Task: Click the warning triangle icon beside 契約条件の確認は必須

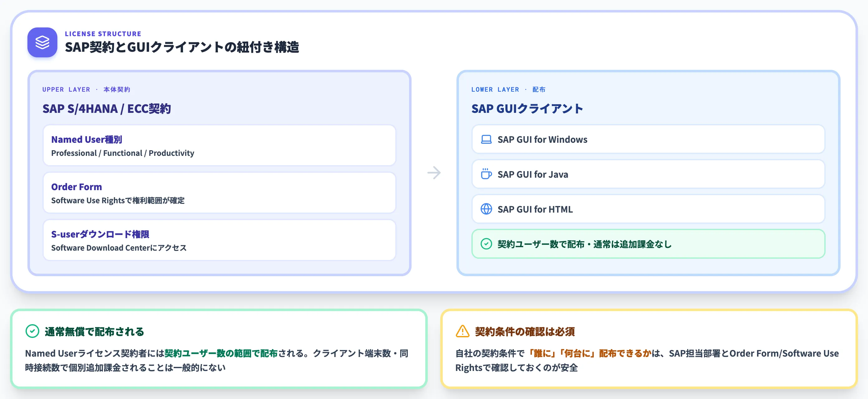Action: [x=463, y=331]
